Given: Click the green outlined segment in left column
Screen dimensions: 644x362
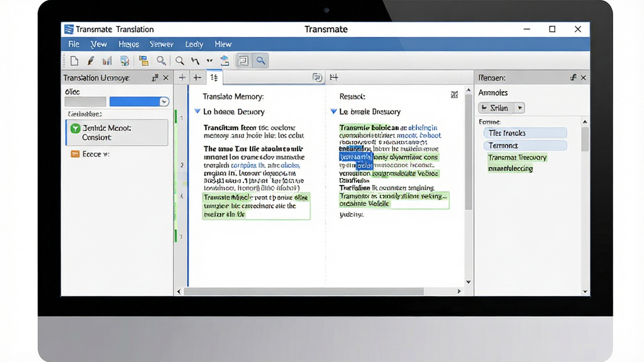Looking at the screenshot, I should pyautogui.click(x=257, y=206).
